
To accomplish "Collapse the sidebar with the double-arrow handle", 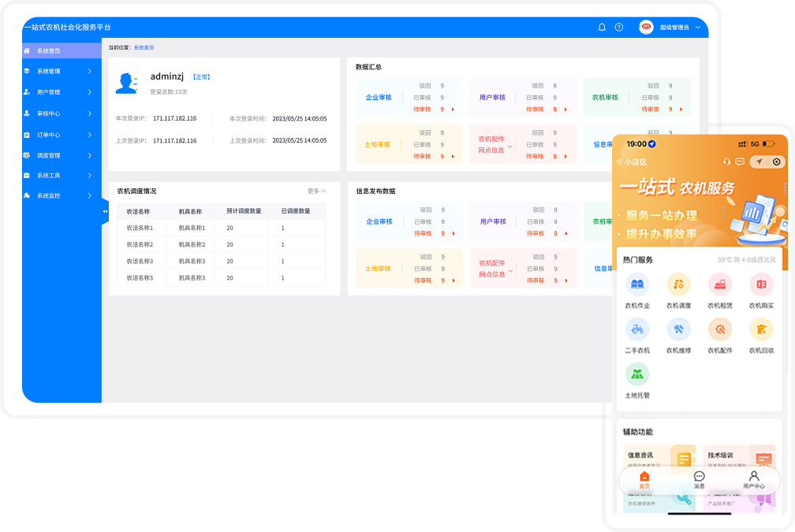I will click(105, 211).
